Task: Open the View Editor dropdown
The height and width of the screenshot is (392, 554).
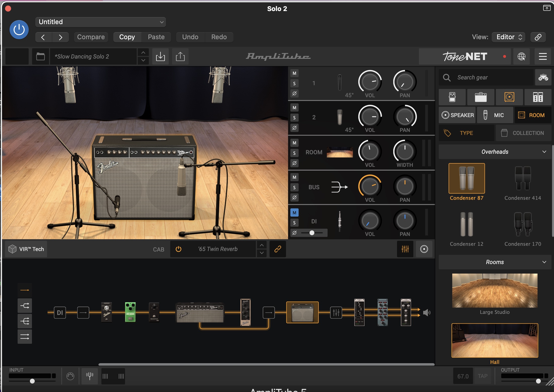Action: [508, 37]
